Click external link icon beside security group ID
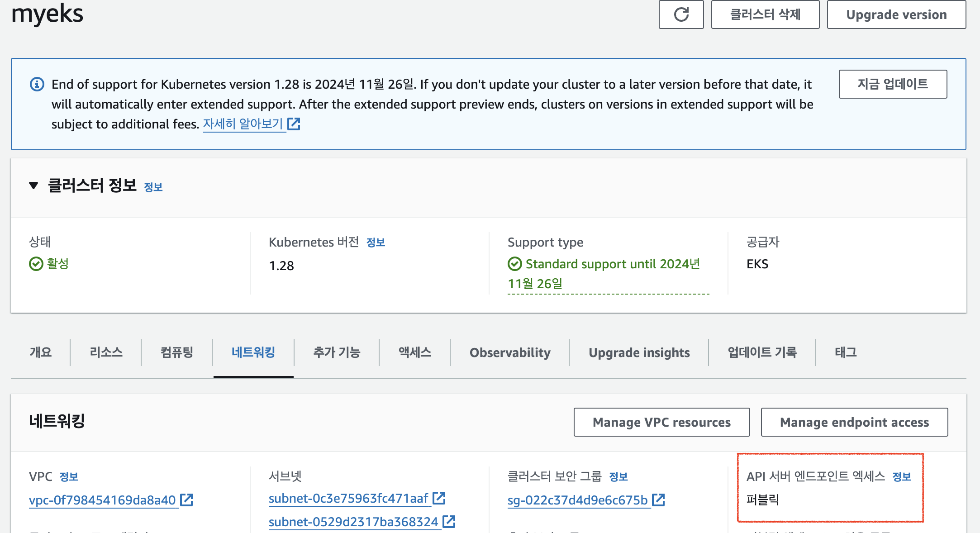980x533 pixels. click(658, 500)
